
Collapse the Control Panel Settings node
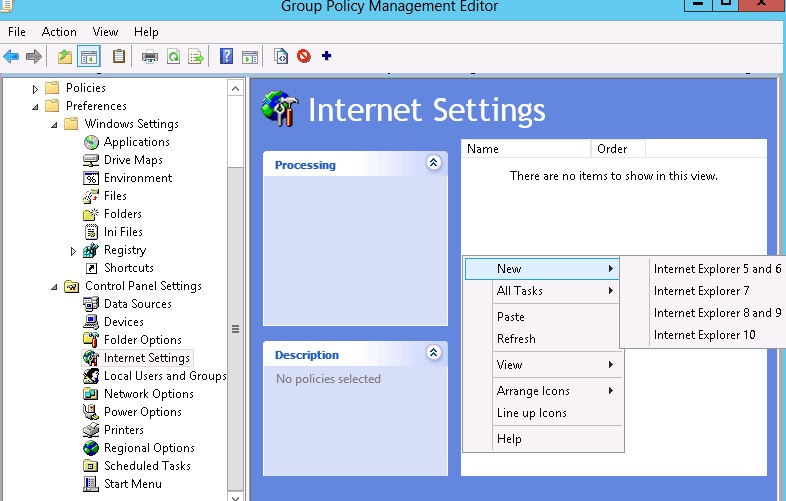pos(54,287)
